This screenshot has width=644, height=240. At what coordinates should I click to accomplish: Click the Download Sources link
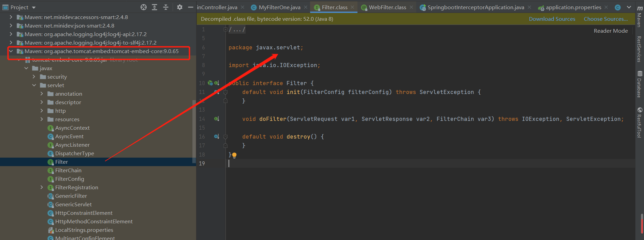tap(552, 19)
